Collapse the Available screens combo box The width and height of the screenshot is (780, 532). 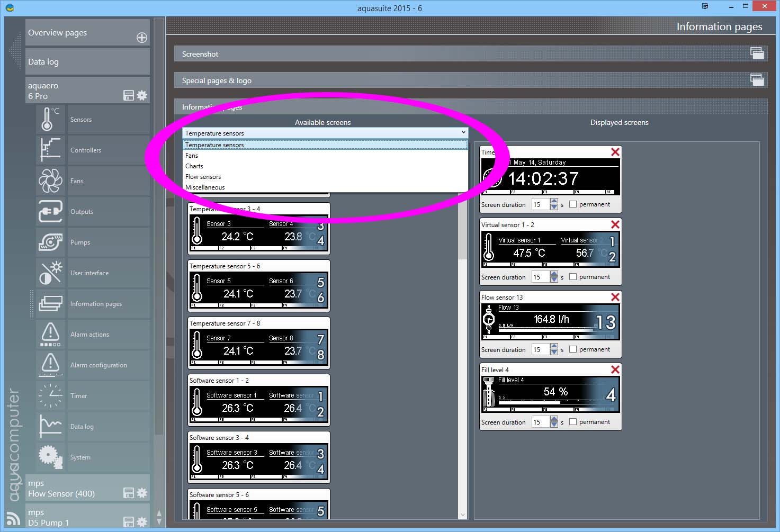pyautogui.click(x=463, y=133)
